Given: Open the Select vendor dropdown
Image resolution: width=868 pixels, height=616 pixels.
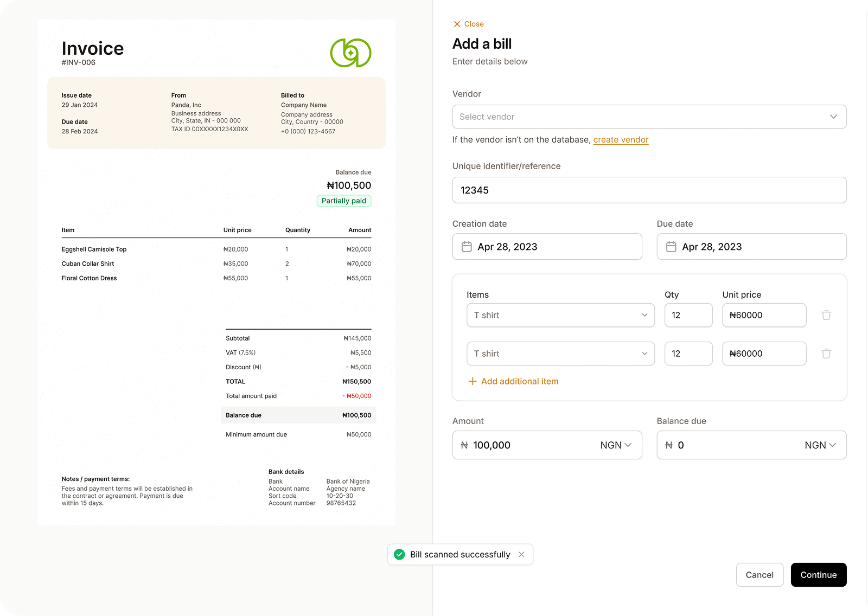Looking at the screenshot, I should (x=649, y=117).
